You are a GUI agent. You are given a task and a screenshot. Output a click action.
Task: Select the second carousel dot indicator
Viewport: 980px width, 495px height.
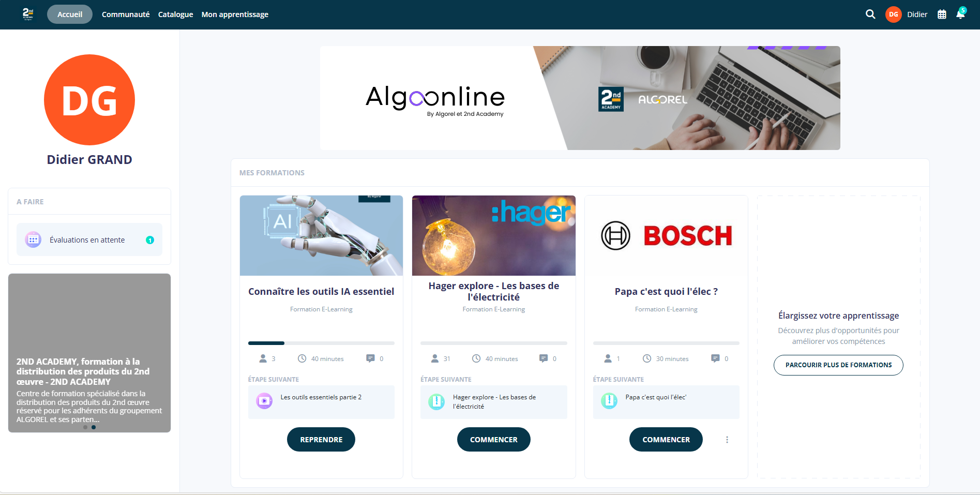pos(94,427)
